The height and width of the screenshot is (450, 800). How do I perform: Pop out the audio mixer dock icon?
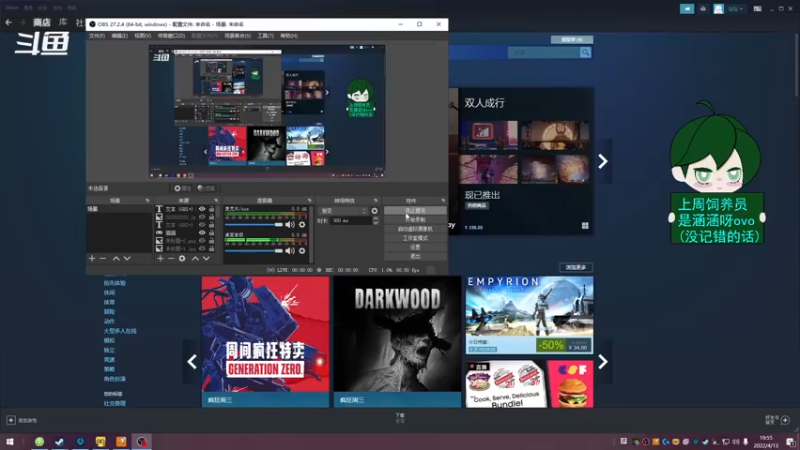pyautogui.click(x=309, y=201)
